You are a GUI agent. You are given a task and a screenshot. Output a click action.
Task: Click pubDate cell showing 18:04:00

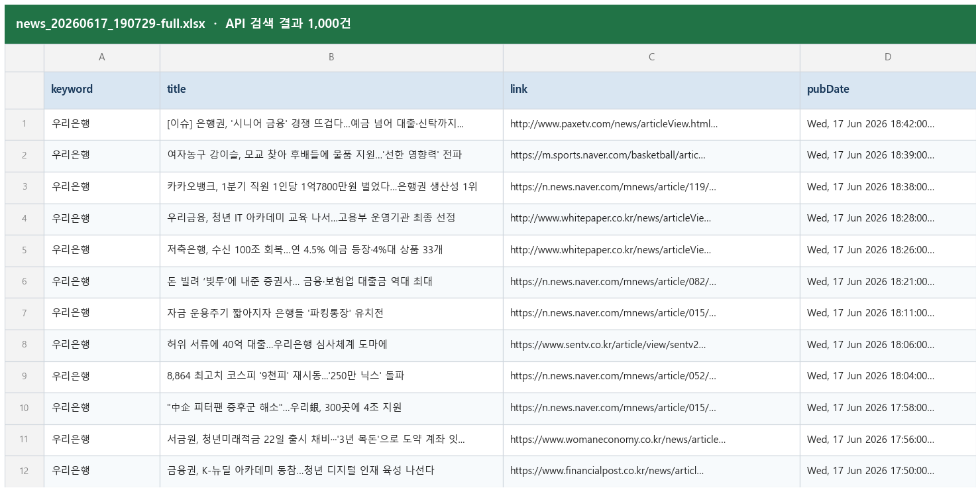(888, 377)
